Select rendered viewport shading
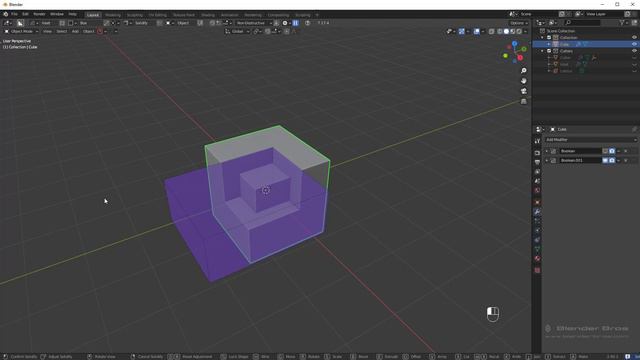 519,31
